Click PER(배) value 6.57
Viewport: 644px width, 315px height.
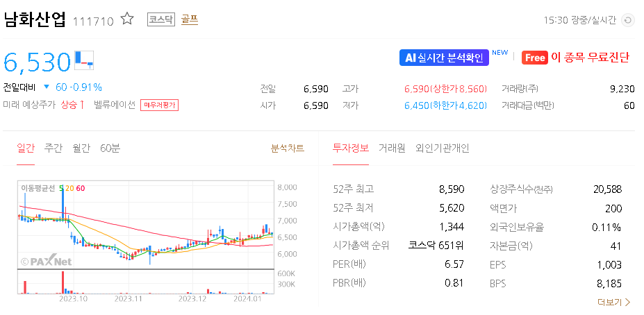click(x=454, y=264)
